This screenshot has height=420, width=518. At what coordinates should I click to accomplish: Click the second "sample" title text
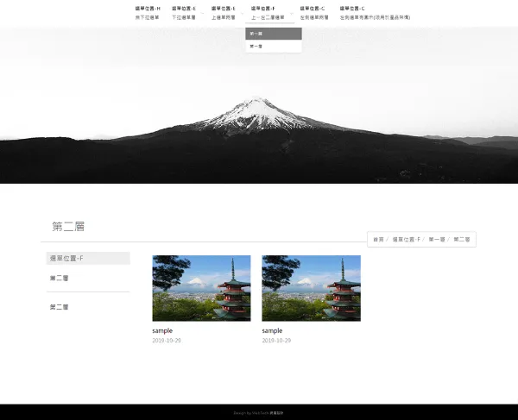272,330
